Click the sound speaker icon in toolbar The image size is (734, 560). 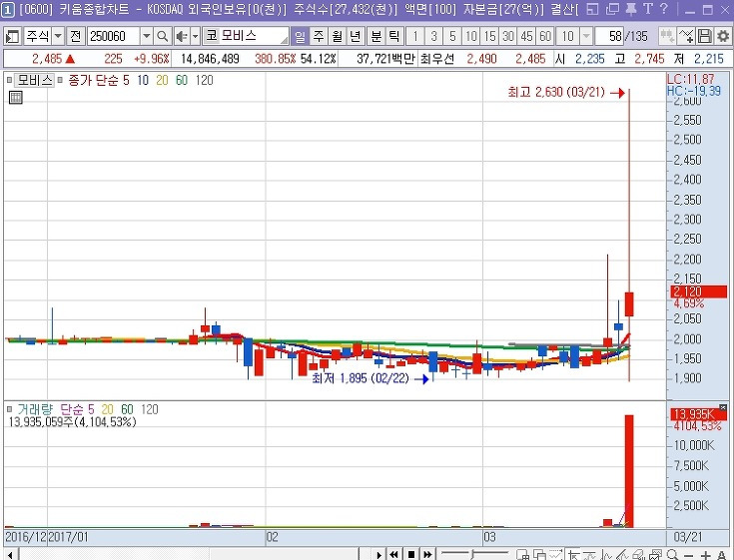click(182, 36)
